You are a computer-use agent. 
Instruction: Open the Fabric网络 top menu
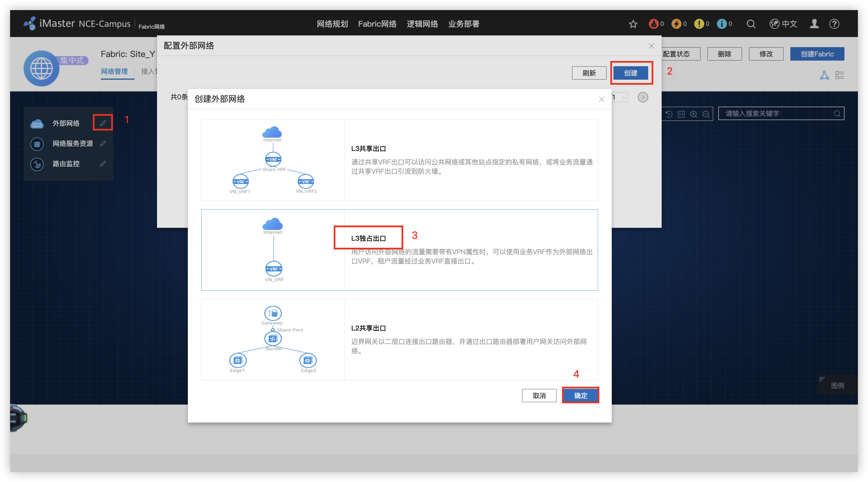[x=377, y=24]
